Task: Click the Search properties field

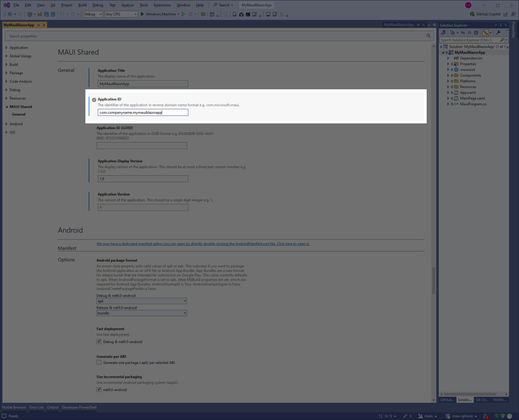Action: [x=219, y=36]
